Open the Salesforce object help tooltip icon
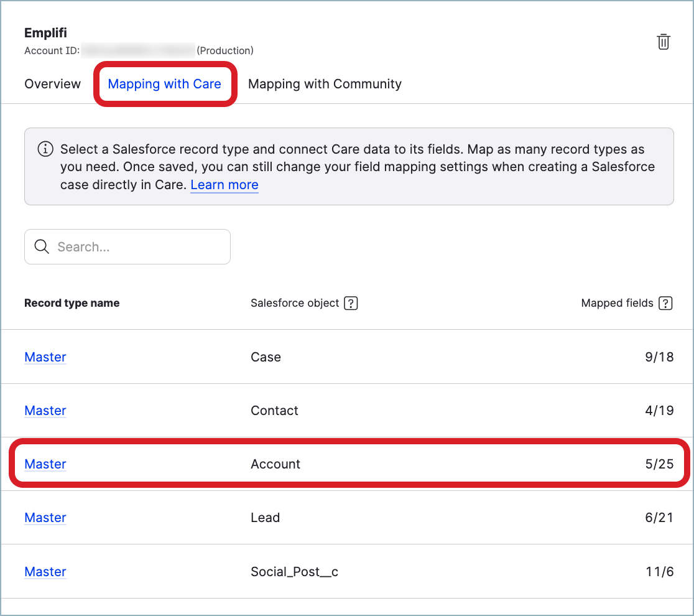 [351, 303]
